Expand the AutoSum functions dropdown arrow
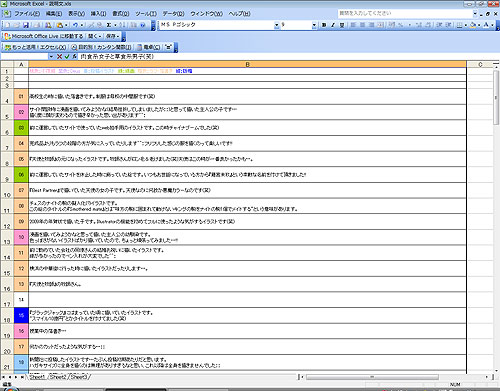Image resolution: width=500 pixels, height=391 pixels. click(x=115, y=25)
